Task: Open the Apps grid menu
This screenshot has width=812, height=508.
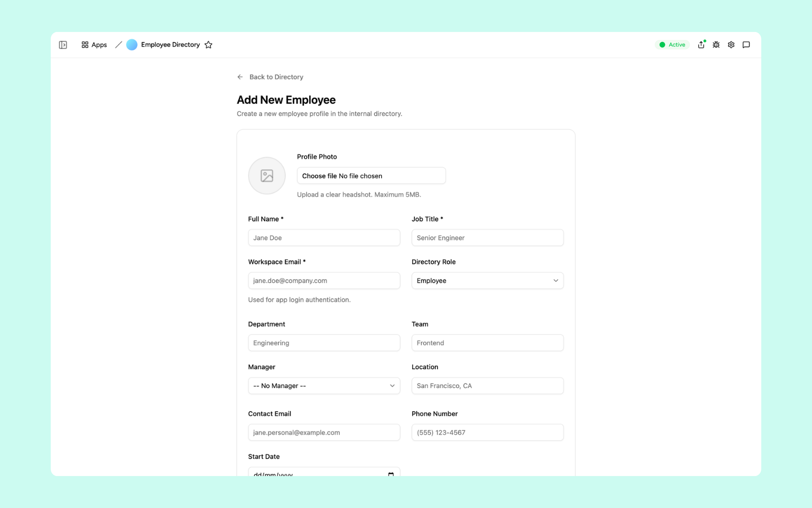Action: pos(94,45)
